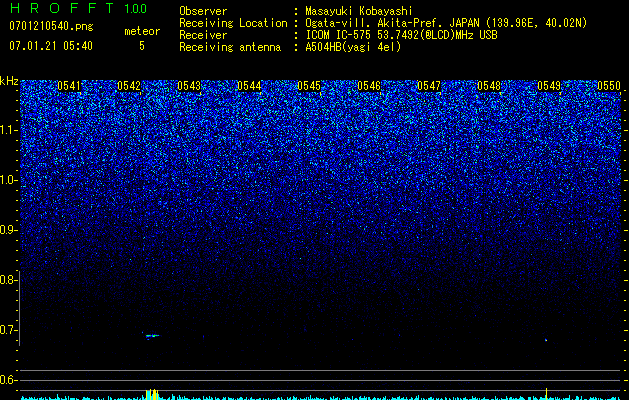Click the 0.7 kHz axis label
This screenshot has width=629, height=400.
pos(7,330)
